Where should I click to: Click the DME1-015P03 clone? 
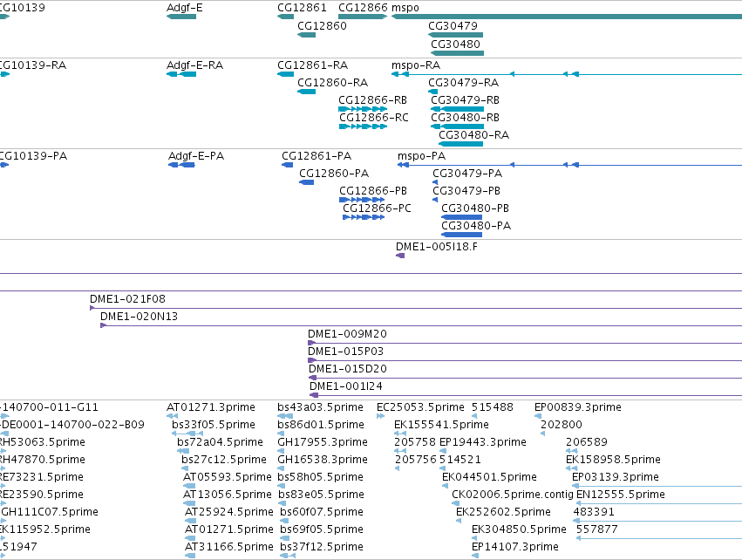525,361
